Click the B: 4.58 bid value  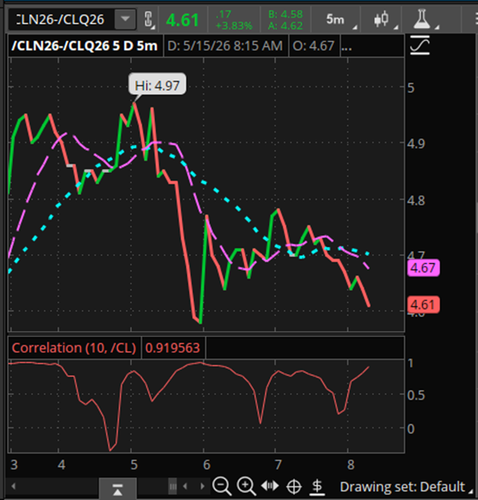click(x=285, y=14)
